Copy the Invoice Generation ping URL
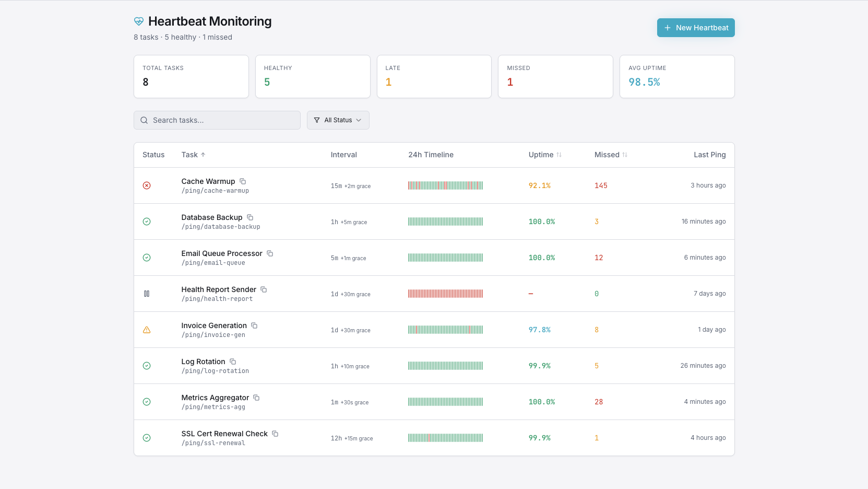 pyautogui.click(x=254, y=325)
